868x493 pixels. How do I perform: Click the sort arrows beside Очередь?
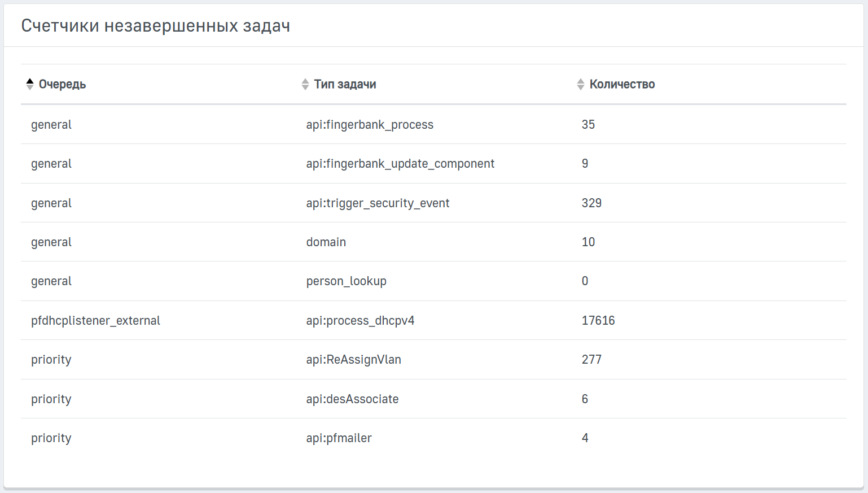[30, 84]
